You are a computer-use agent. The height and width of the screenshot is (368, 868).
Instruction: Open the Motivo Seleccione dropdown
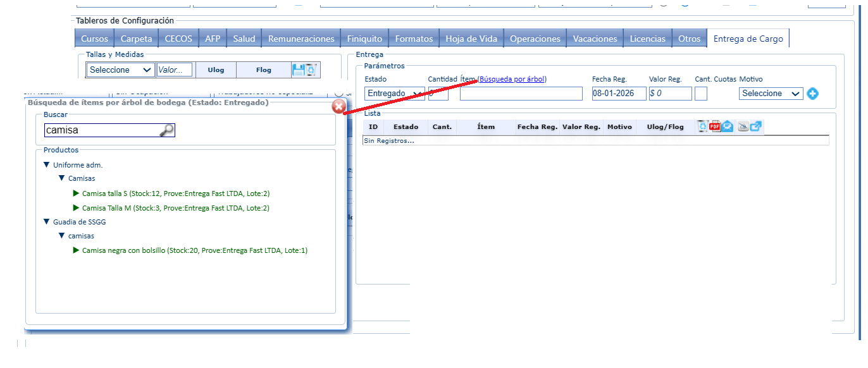click(771, 94)
